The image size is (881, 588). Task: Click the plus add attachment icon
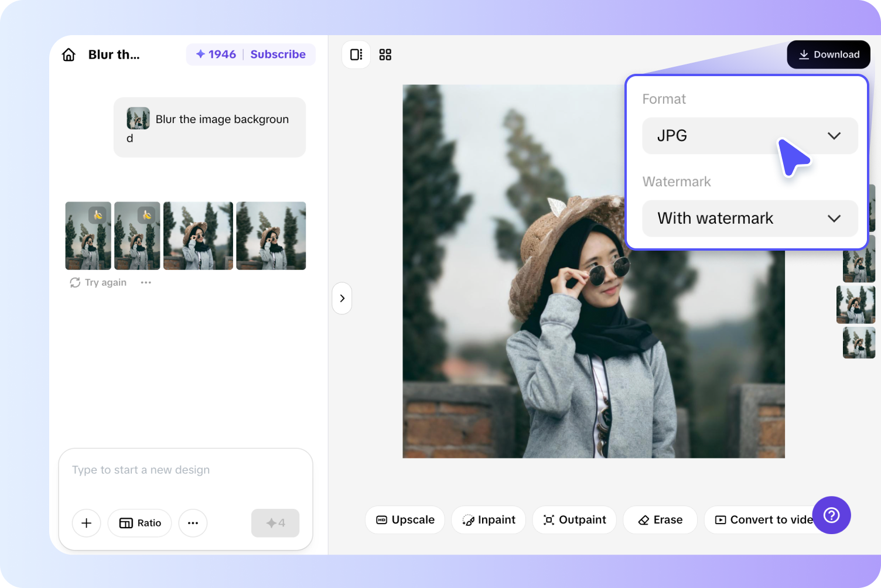tap(86, 523)
